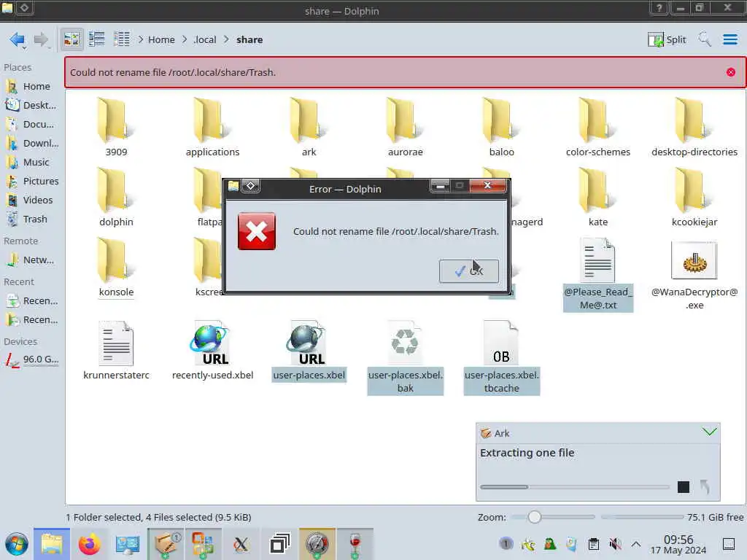Expand hidden system tray icons

[636, 544]
